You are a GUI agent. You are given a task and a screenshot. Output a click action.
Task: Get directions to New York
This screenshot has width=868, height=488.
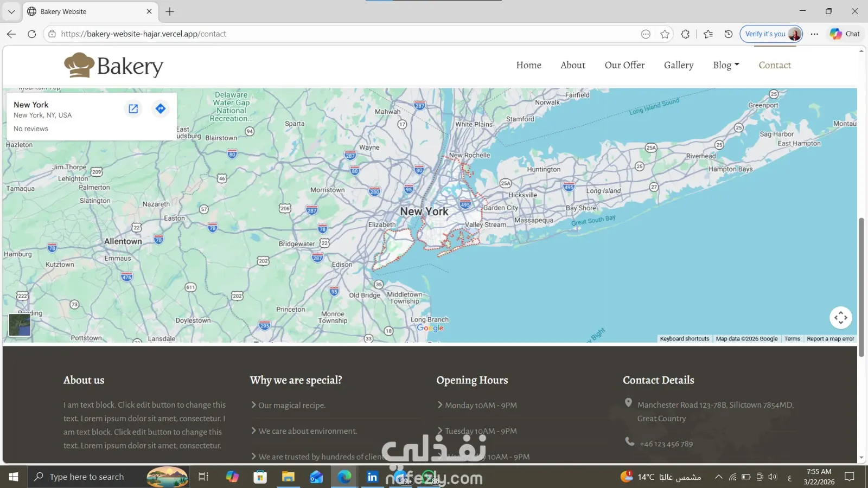click(x=161, y=108)
